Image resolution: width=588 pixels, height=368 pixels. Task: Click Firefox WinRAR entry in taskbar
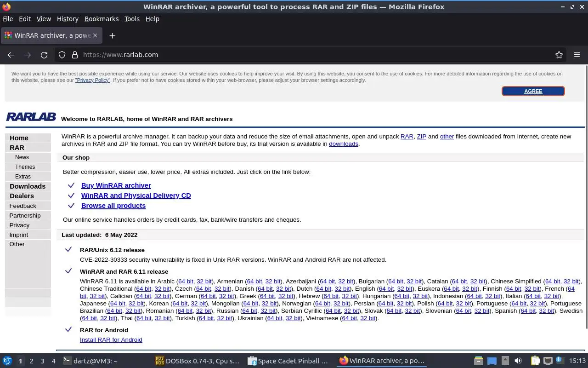(382, 361)
